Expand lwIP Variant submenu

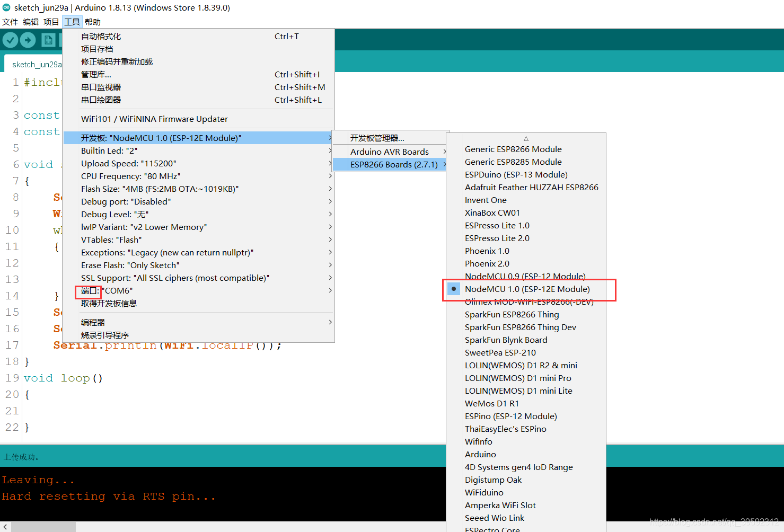[x=198, y=227]
